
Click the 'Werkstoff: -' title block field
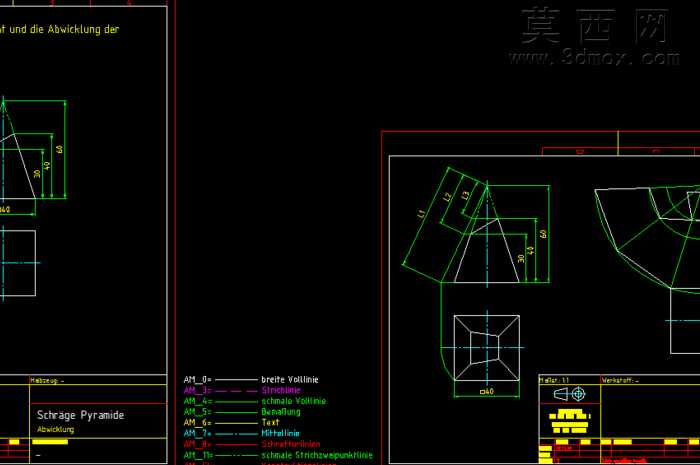[620, 381]
